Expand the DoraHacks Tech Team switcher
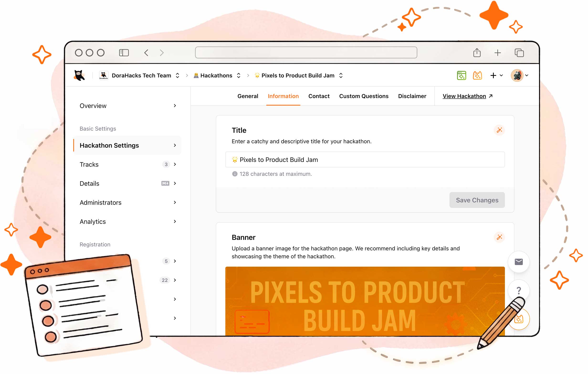The width and height of the screenshot is (588, 374). (178, 76)
